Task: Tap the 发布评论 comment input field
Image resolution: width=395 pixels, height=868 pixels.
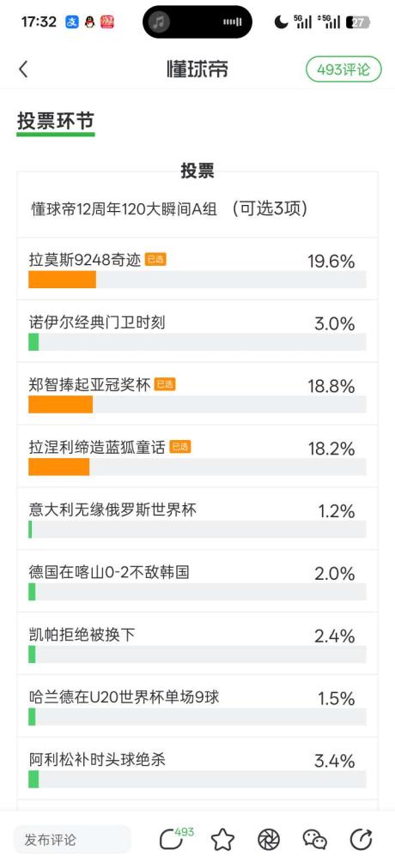Action: pos(72,840)
